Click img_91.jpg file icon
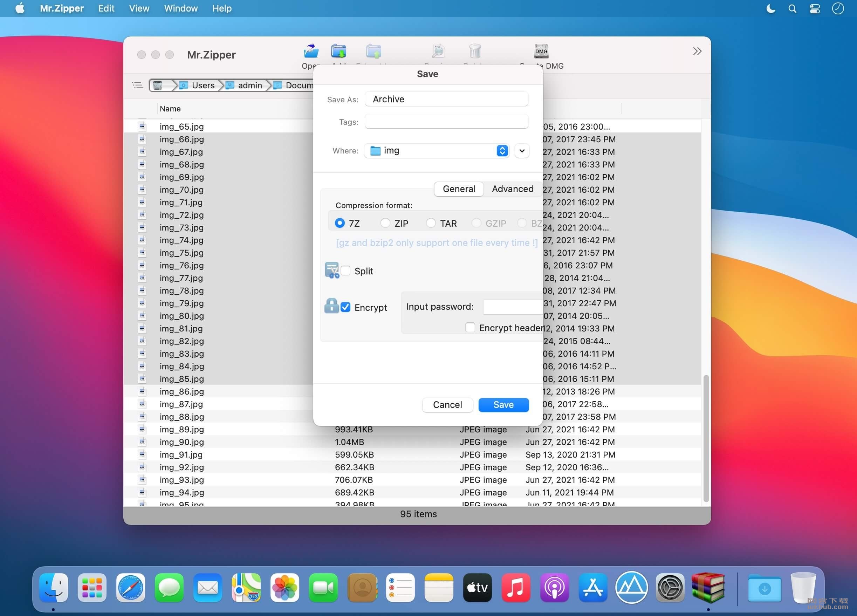Image resolution: width=857 pixels, height=616 pixels. tap(143, 454)
